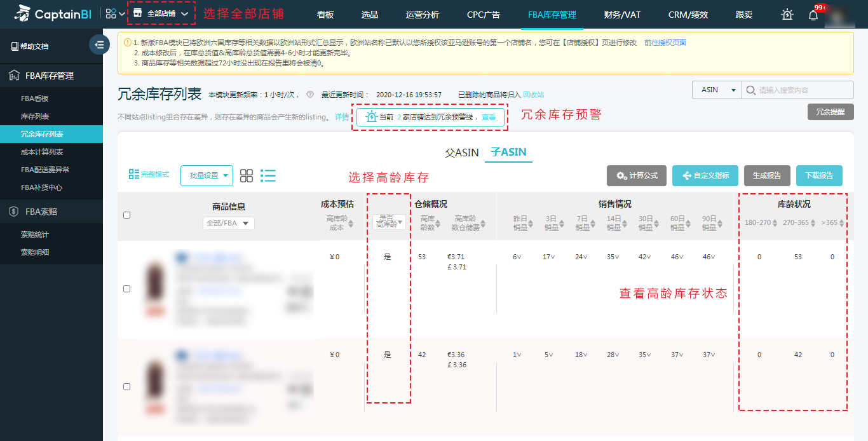Go to FBA补货中心 in sidebar

pyautogui.click(x=42, y=187)
